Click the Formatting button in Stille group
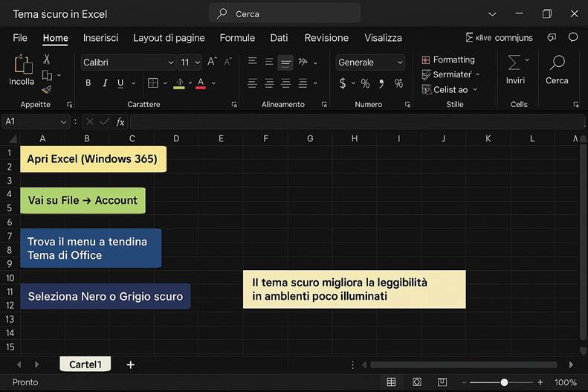The width and height of the screenshot is (588, 392). pyautogui.click(x=448, y=60)
